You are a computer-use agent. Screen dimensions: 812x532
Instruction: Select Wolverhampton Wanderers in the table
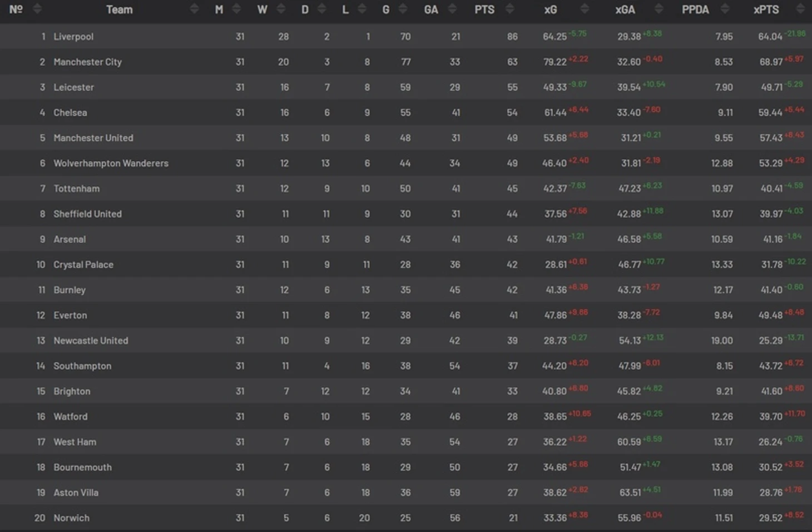tap(111, 163)
